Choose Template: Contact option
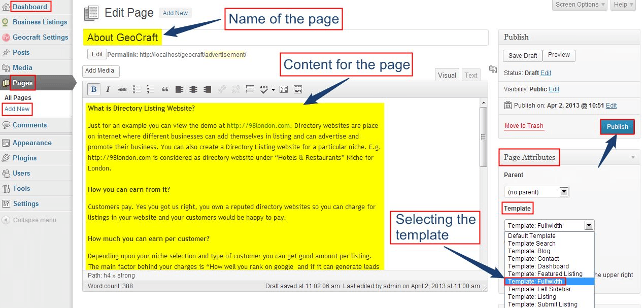644x308 pixels. (549, 259)
